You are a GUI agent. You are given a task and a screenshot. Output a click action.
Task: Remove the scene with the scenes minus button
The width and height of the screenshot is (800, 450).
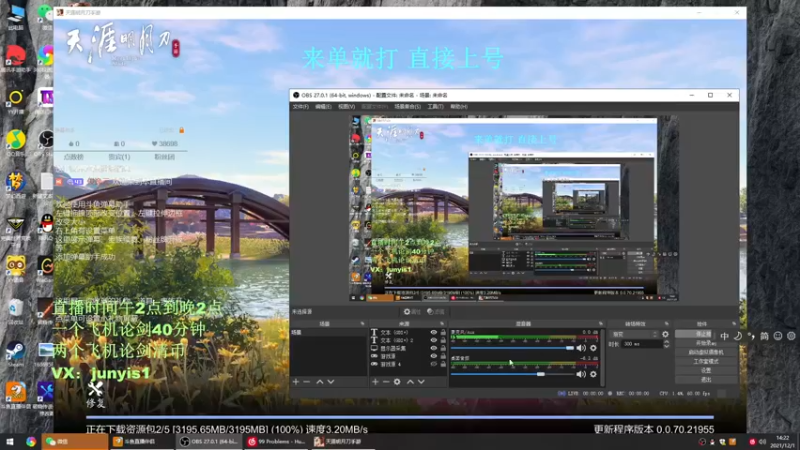click(x=307, y=382)
